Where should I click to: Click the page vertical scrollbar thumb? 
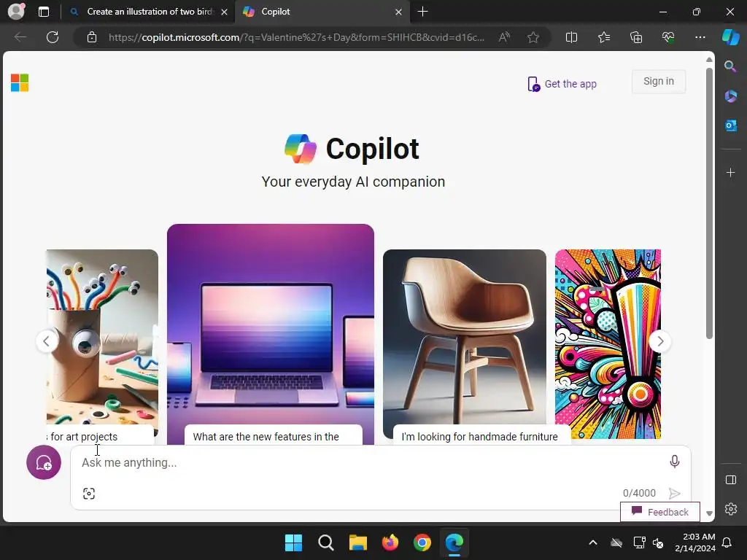pos(709,203)
